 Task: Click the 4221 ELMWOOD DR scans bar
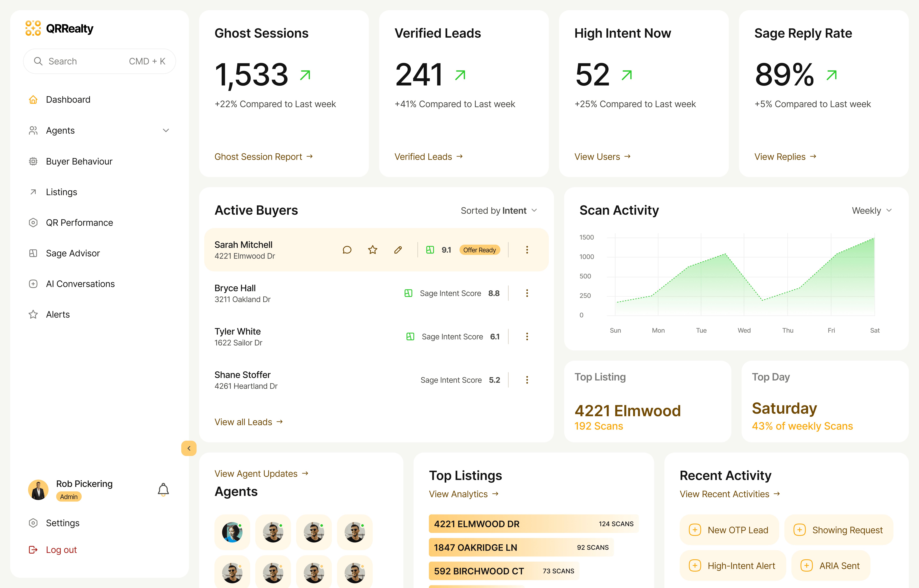click(533, 524)
